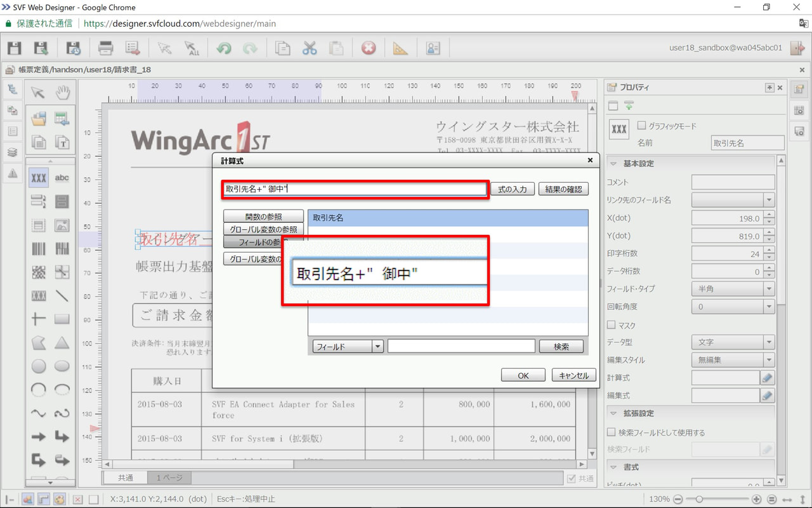This screenshot has width=812, height=508.
Task: Expand the データ型 dropdown showing 文字
Action: 733,342
